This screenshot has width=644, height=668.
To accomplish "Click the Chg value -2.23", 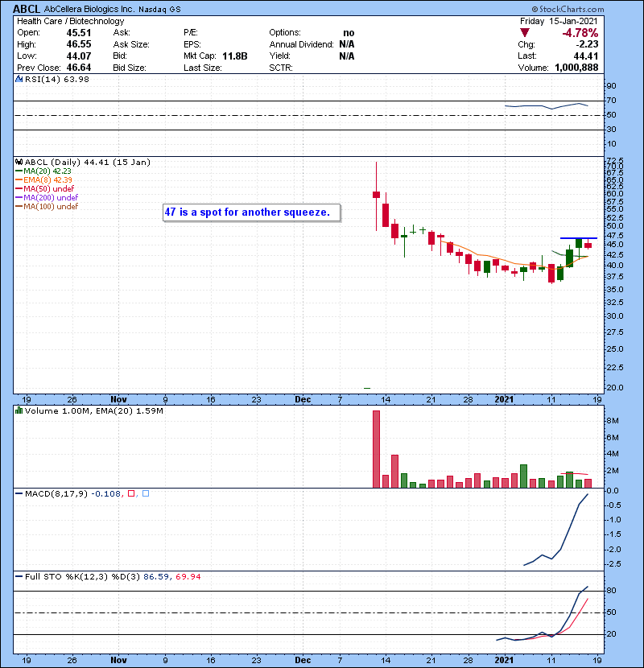I will (x=588, y=44).
